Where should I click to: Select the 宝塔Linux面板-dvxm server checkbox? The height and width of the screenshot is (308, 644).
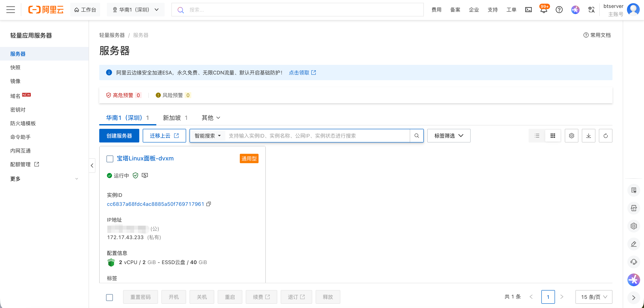point(110,158)
